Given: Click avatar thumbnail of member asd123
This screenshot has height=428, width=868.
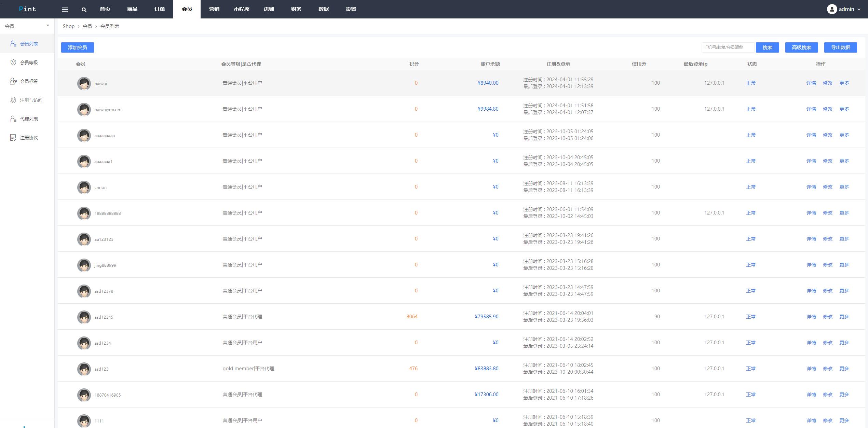Looking at the screenshot, I should pyautogui.click(x=84, y=369).
